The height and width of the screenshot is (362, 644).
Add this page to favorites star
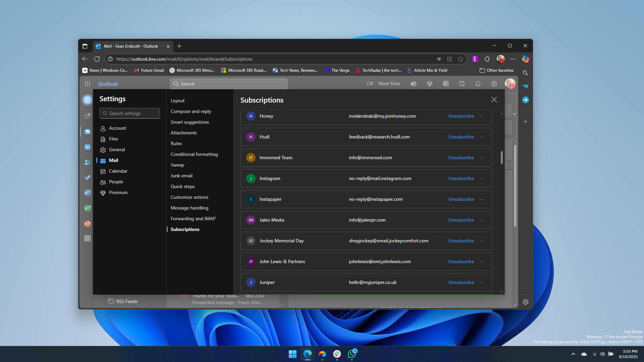tap(461, 59)
